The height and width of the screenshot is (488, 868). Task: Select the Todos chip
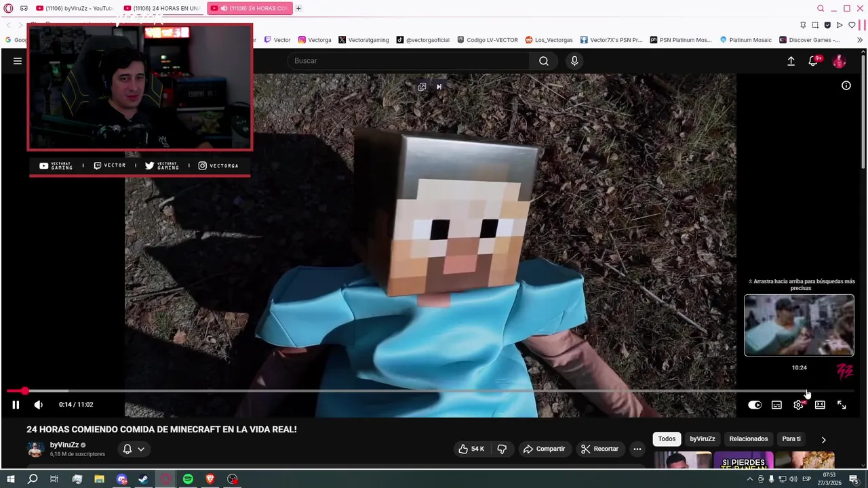[x=667, y=439]
